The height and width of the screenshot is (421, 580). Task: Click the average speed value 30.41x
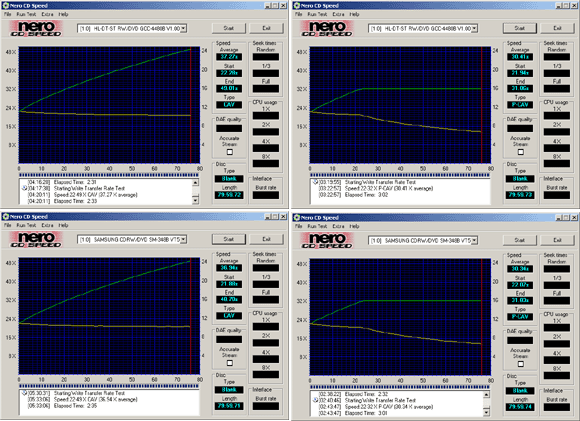520,57
